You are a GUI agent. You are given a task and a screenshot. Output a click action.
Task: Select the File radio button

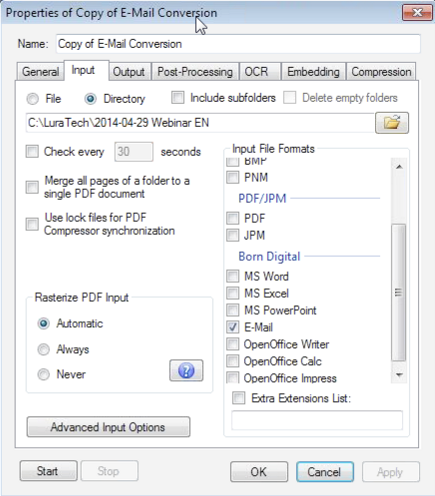click(x=33, y=99)
